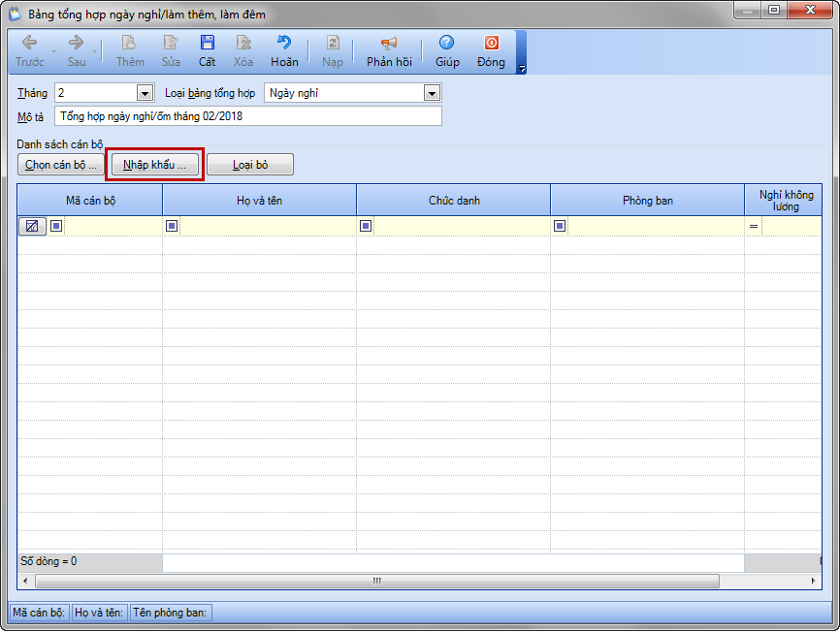Screen dimensions: 840x631
Task: Go to previous record with Trước
Action: coord(29,51)
